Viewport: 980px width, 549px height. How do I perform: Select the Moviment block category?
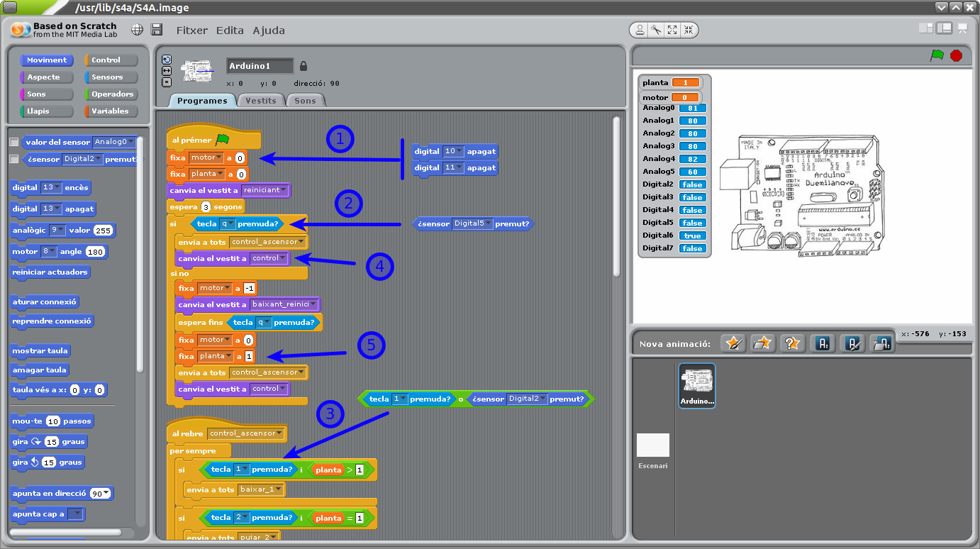[x=47, y=60]
